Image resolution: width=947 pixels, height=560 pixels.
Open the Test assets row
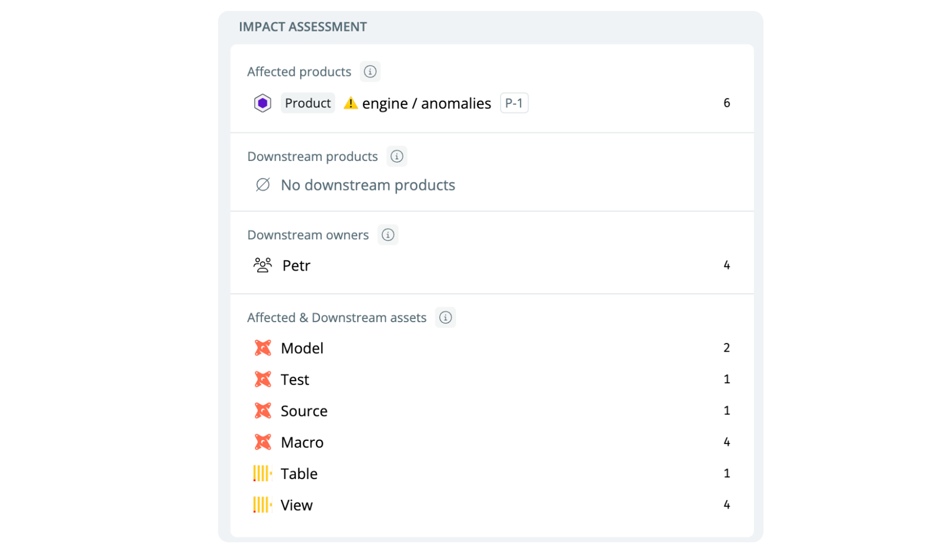click(492, 379)
